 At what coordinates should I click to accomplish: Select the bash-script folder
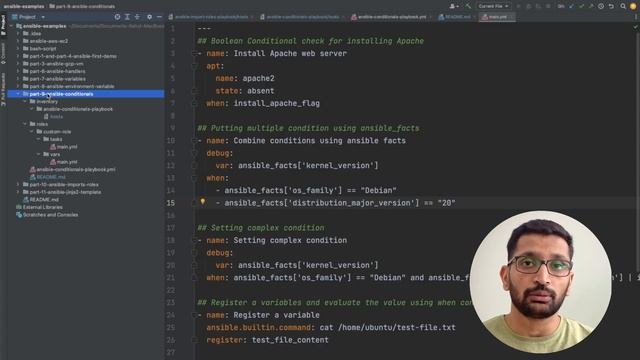pos(43,49)
